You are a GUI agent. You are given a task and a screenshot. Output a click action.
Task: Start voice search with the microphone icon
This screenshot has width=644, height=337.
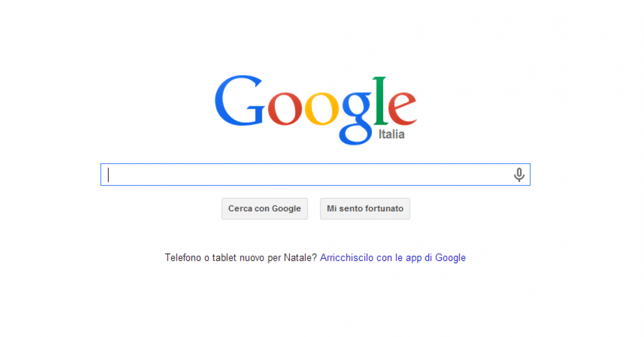(519, 175)
